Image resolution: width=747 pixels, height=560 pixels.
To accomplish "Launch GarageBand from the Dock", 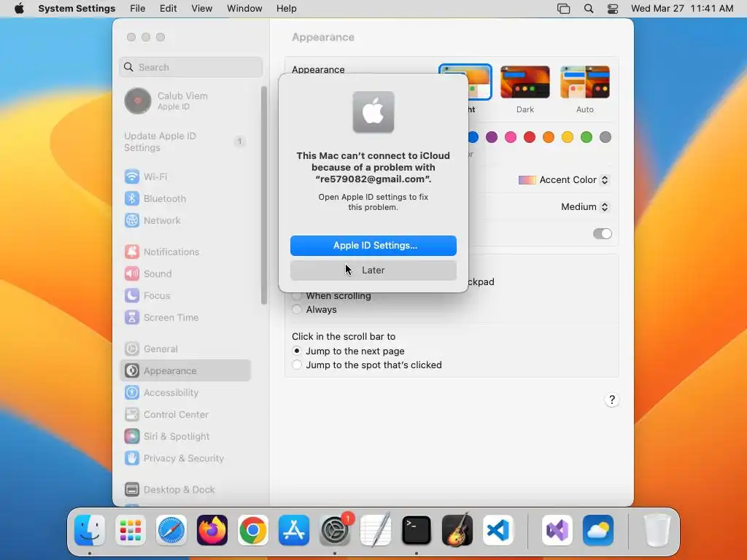I will pos(457,530).
